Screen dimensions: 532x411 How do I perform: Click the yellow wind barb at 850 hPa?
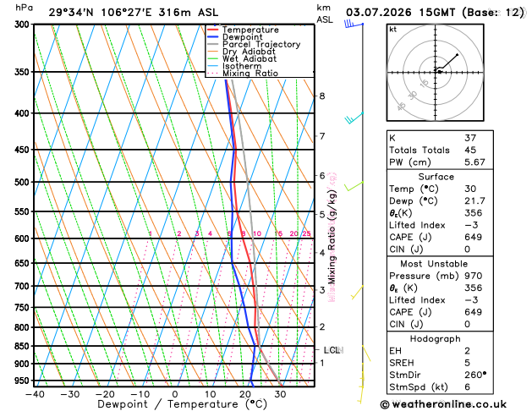[x=366, y=353]
